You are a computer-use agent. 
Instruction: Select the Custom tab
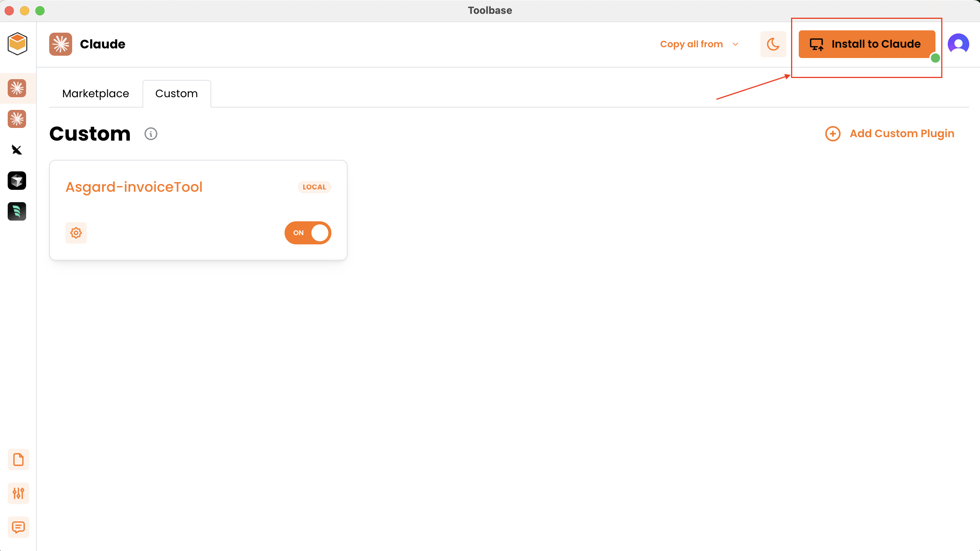[x=177, y=94]
